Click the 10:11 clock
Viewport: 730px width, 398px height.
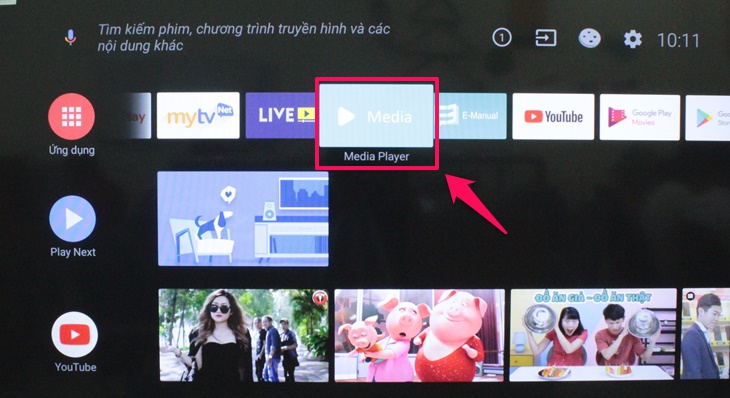(678, 40)
